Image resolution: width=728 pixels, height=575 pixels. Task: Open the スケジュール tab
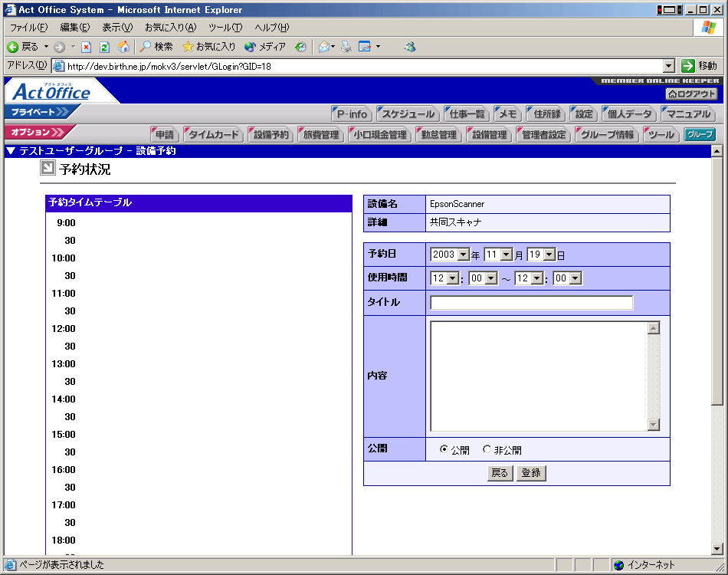(x=408, y=114)
